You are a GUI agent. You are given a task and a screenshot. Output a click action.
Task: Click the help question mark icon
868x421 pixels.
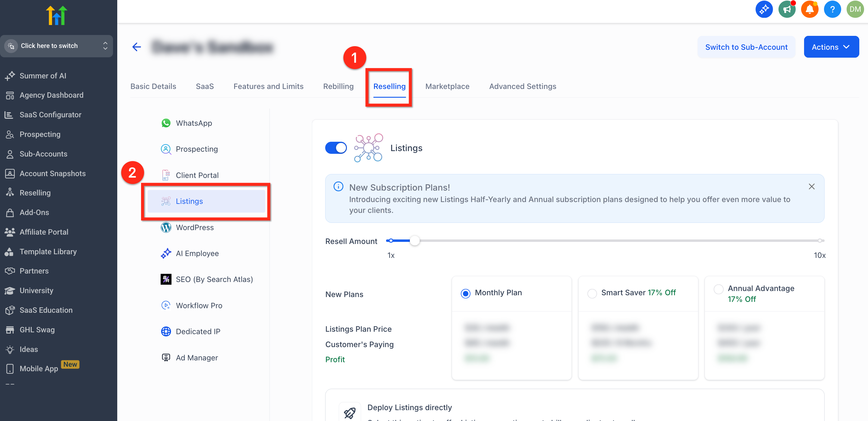click(832, 9)
